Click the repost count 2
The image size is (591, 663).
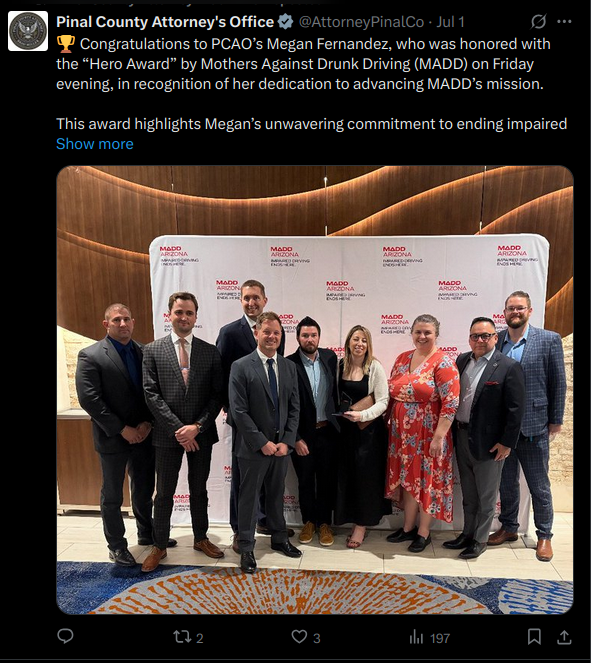200,638
